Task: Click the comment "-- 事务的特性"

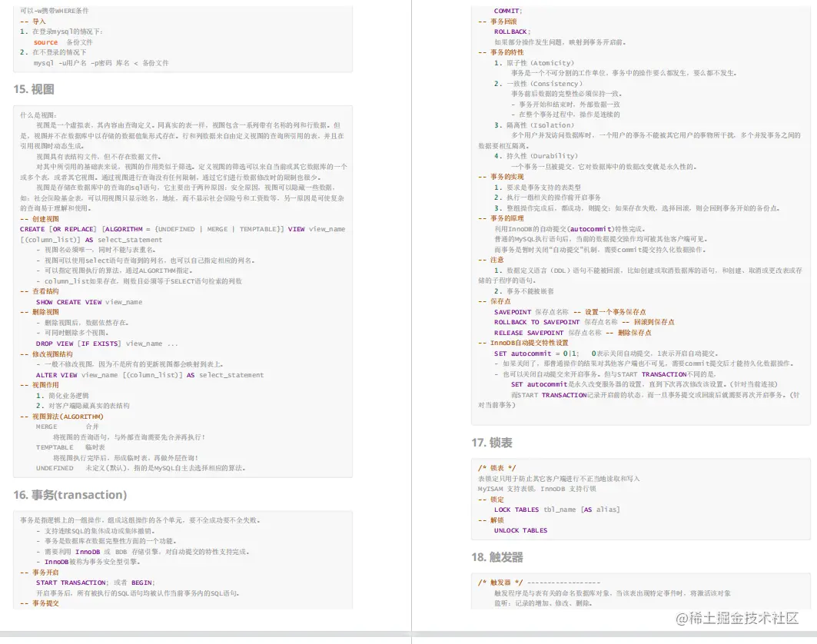Action: point(501,52)
